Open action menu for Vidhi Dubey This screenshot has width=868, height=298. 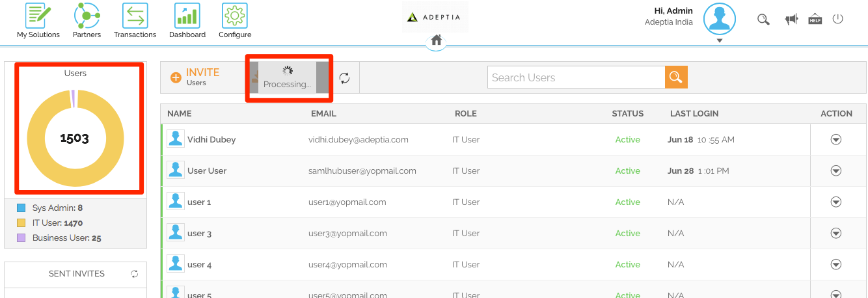coord(836,139)
